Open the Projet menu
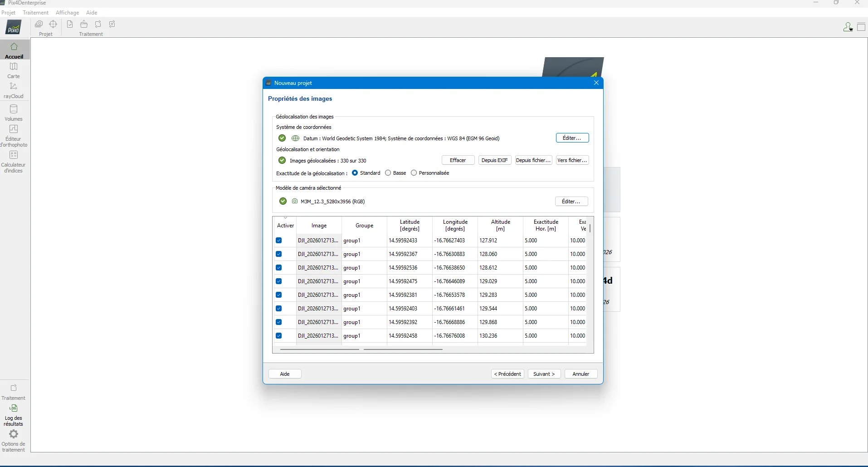Viewport: 868px width, 467px height. (9, 13)
